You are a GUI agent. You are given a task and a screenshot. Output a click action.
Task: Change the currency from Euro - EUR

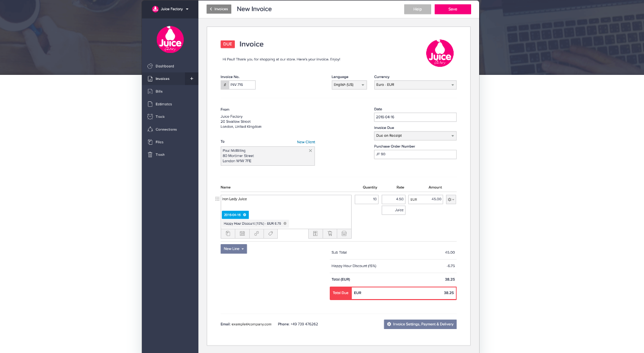(415, 85)
